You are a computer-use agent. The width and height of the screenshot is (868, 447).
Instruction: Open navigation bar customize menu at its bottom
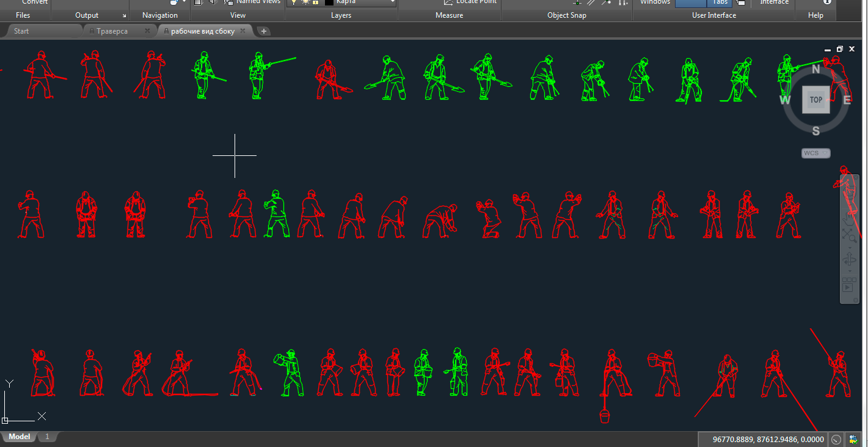point(855,300)
